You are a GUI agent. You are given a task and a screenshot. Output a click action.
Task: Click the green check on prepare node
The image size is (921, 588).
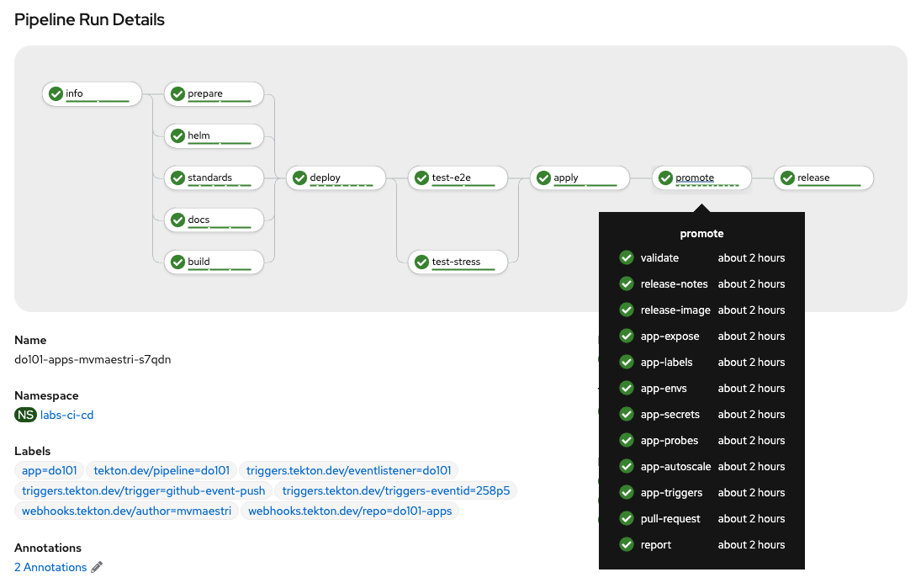177,93
